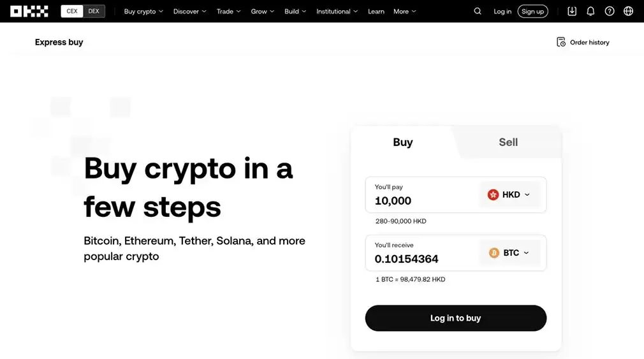Image resolution: width=644 pixels, height=359 pixels.
Task: Expand the Buy crypto menu
Action: [143, 11]
